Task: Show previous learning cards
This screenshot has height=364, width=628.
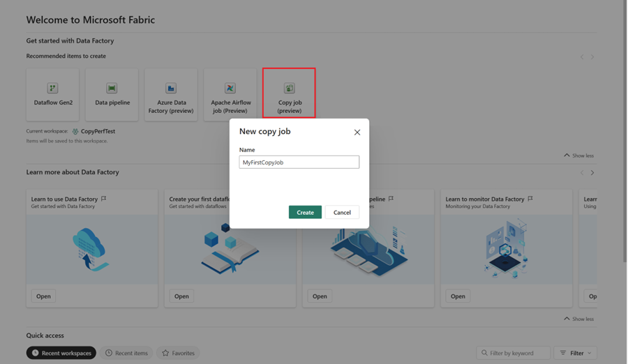Action: coord(582,173)
